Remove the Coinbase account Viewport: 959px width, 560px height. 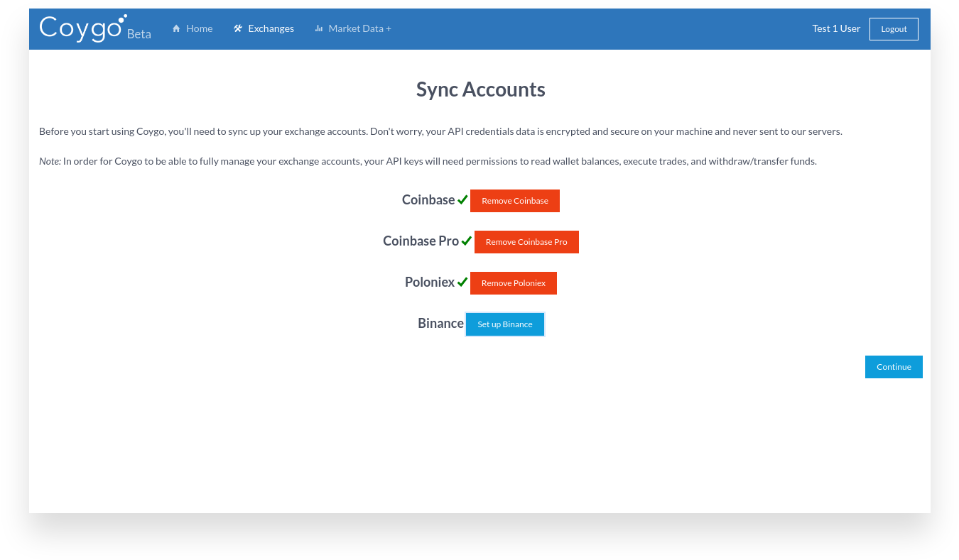coord(515,201)
